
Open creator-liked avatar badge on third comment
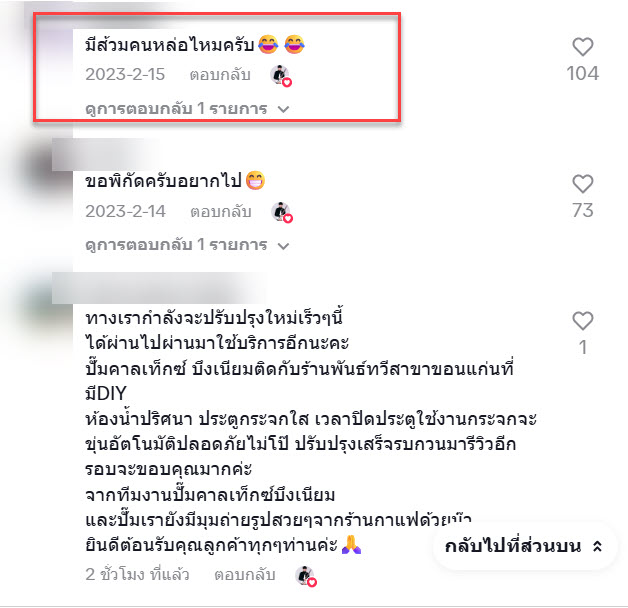(306, 576)
